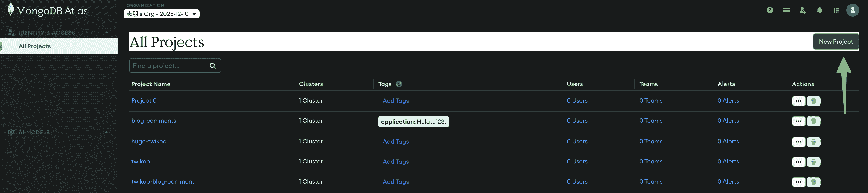Open the user profile avatar
Screen dimensions: 868x193
pyautogui.click(x=853, y=10)
